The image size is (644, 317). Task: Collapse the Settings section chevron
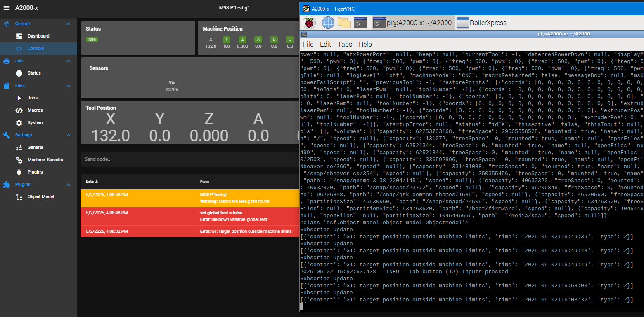click(69, 135)
